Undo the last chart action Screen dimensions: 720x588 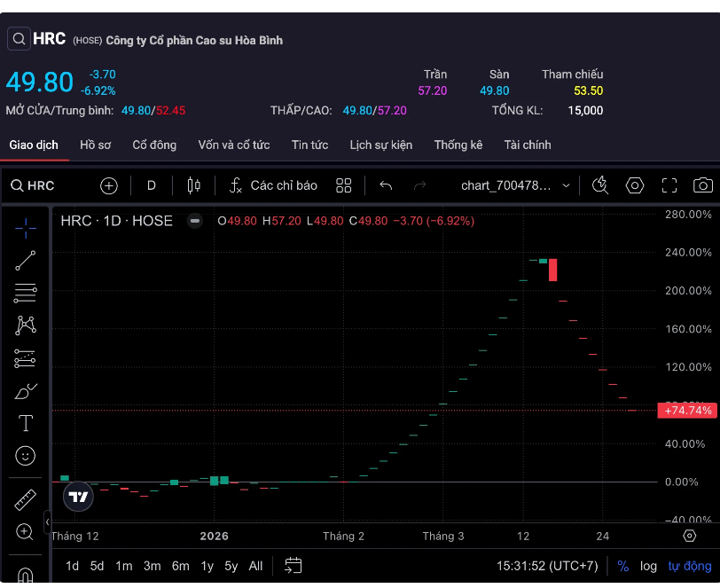pyautogui.click(x=386, y=185)
